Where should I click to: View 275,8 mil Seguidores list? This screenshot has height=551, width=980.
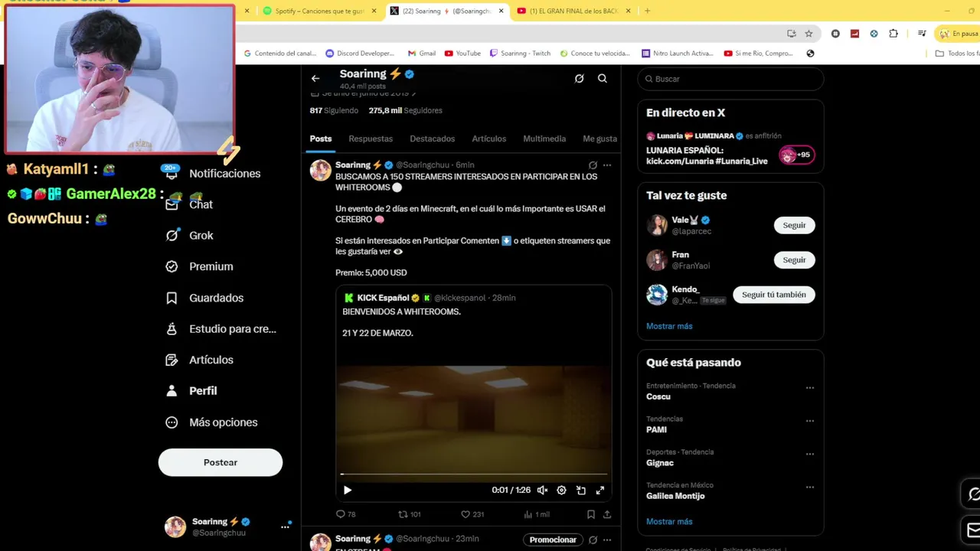click(x=405, y=110)
